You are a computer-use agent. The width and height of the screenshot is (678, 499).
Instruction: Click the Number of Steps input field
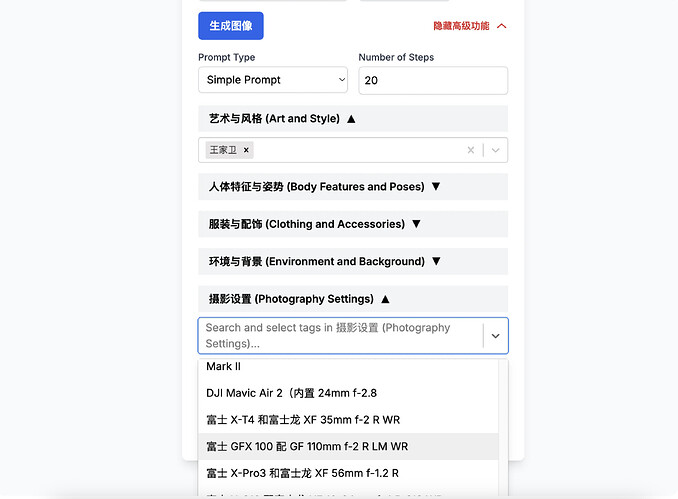(x=432, y=80)
